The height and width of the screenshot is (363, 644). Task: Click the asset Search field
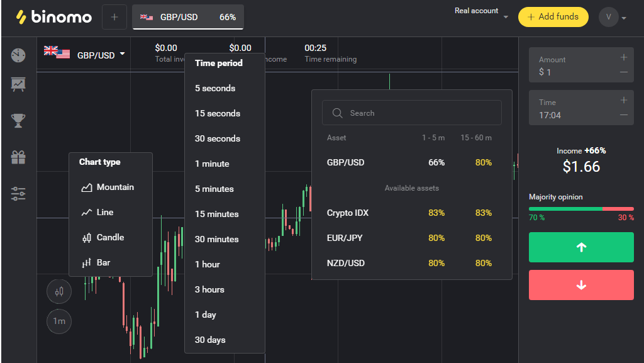point(411,113)
